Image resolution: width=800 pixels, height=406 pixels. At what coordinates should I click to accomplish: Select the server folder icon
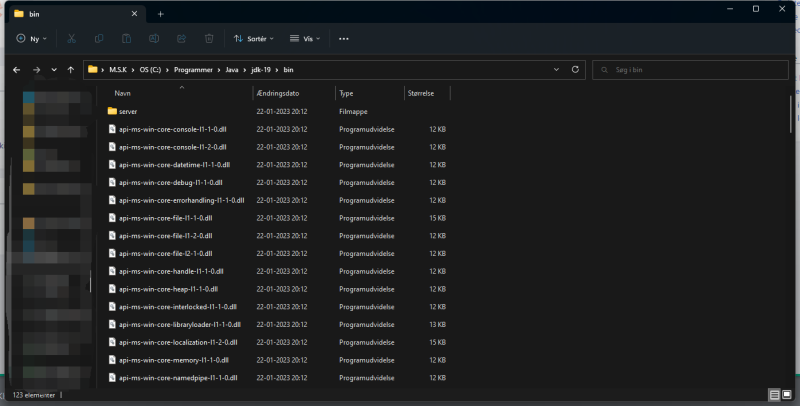(x=112, y=111)
